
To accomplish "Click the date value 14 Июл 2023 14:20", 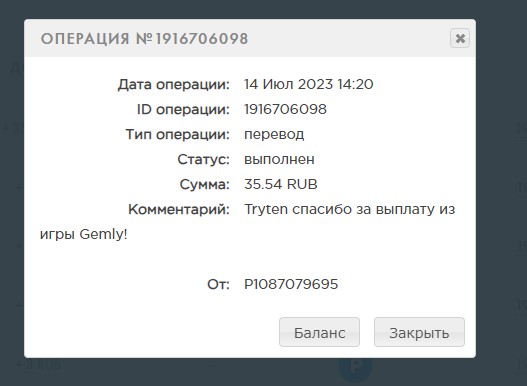I will click(x=309, y=84).
